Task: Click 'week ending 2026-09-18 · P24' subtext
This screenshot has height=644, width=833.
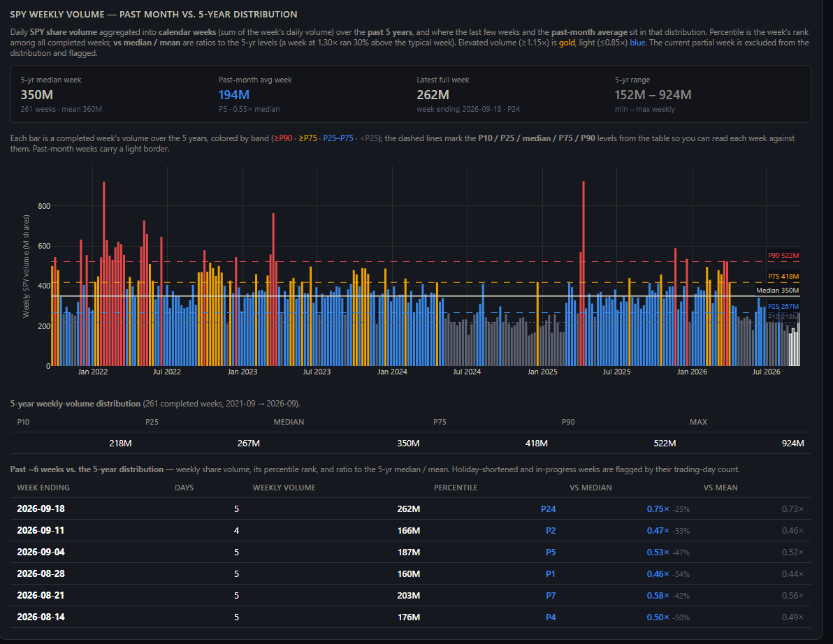Action: pos(468,109)
